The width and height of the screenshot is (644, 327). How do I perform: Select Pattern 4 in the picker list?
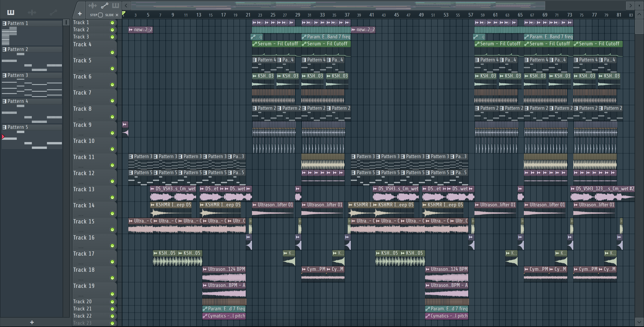[32, 101]
